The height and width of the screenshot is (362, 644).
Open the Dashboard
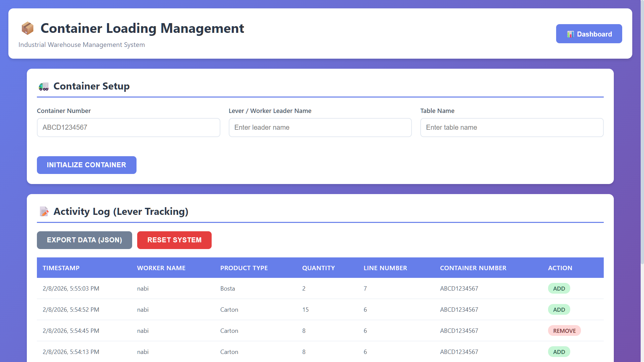(x=589, y=34)
